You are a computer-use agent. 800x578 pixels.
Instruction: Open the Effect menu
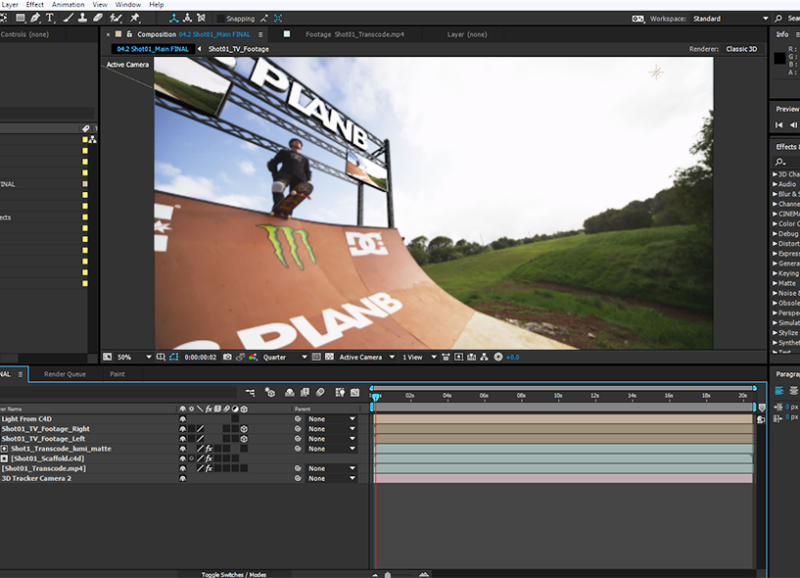click(x=35, y=5)
